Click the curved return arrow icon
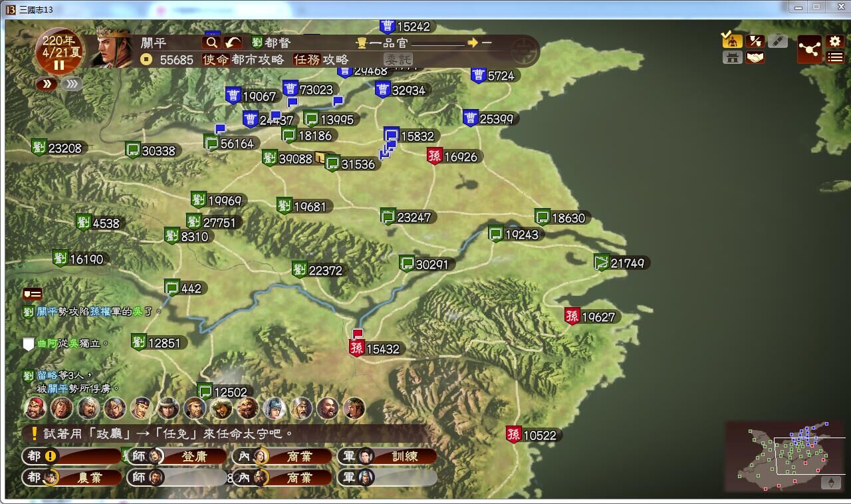Image resolution: width=851 pixels, height=504 pixels. (x=233, y=43)
